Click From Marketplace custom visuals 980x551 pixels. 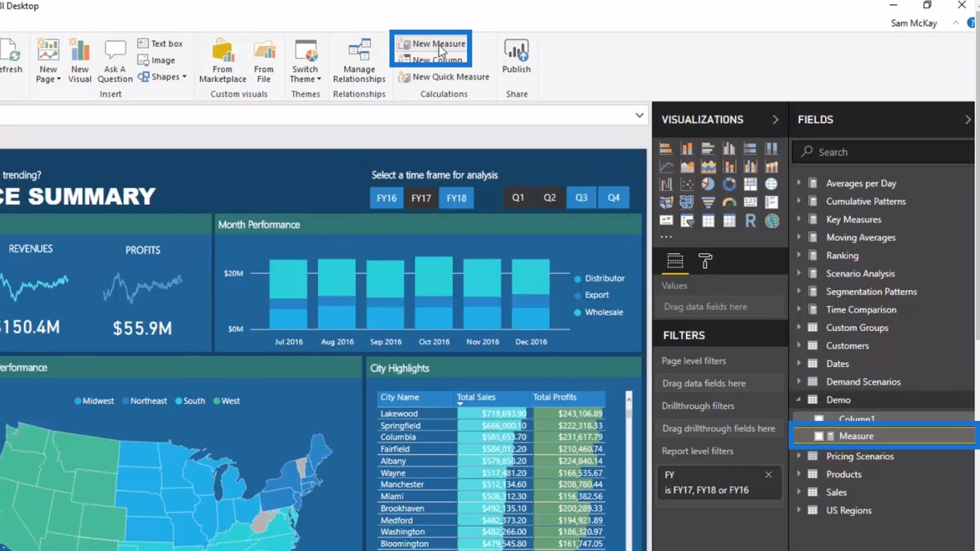point(223,61)
